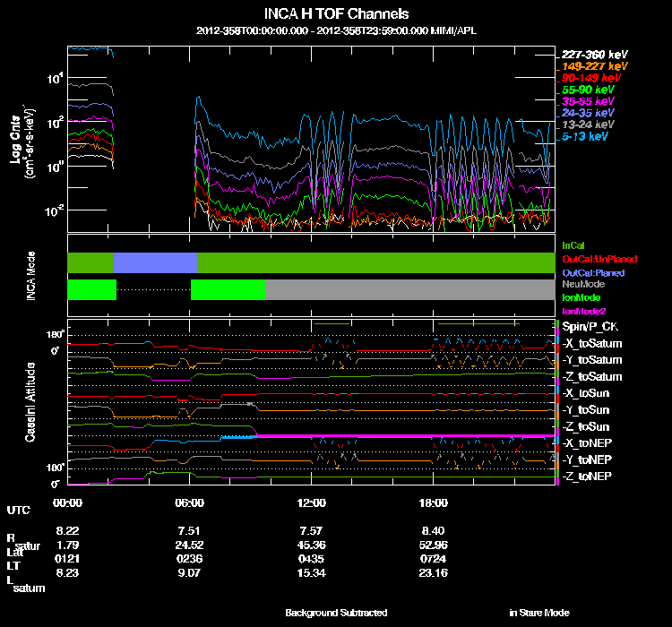
Task: Click the Background Subtracted footer text
Action: 336,613
